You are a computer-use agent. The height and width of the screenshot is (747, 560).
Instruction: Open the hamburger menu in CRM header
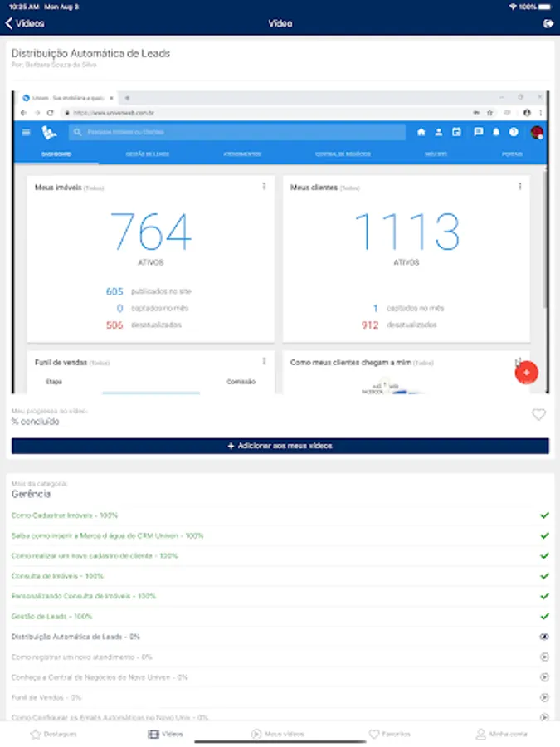click(x=27, y=132)
